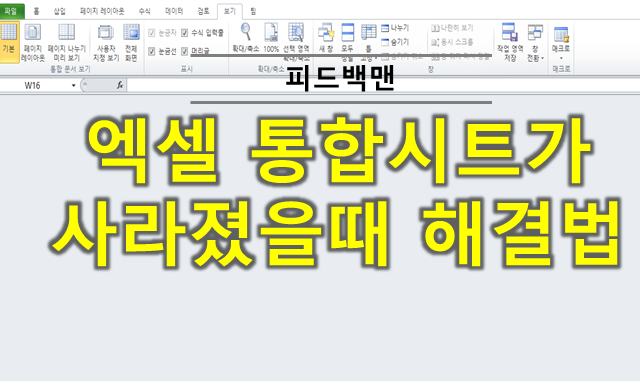Click 동시 스크롤 (Synchronous Scrolling)
640x385 pixels.
coord(452,42)
